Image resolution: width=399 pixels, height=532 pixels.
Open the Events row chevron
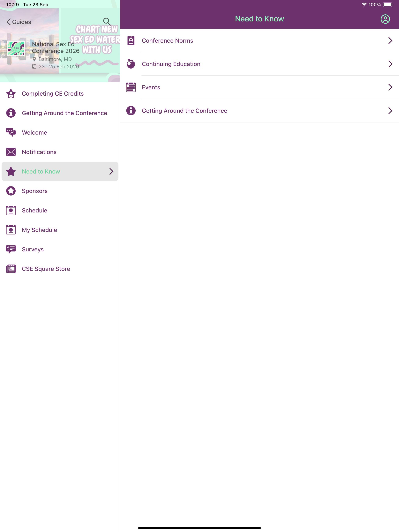click(390, 87)
